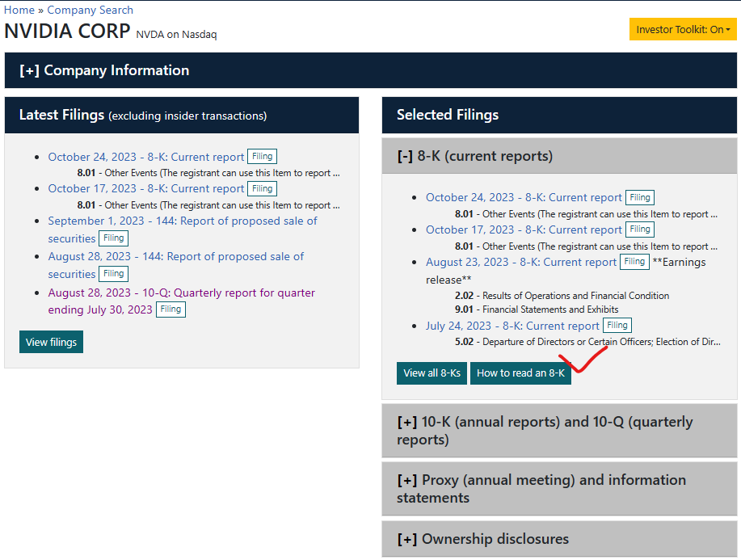Click the View filings button
This screenshot has width=741, height=560.
51,342
